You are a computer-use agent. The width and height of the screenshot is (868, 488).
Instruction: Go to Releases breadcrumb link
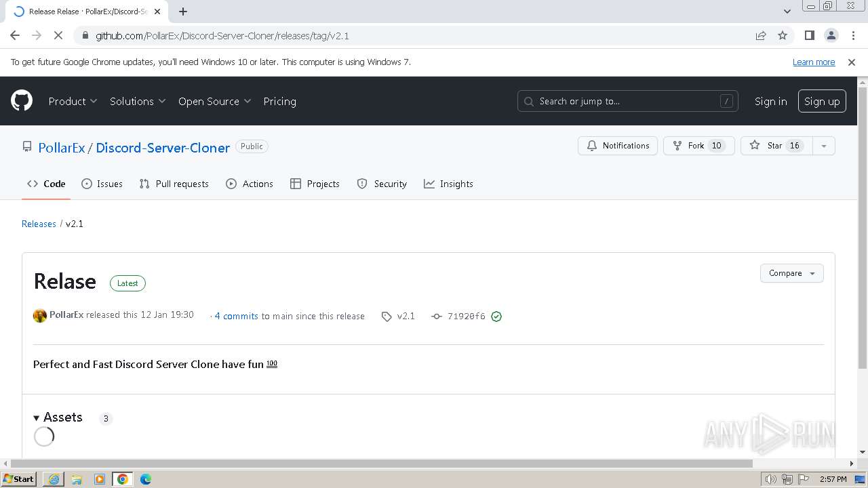(x=39, y=224)
